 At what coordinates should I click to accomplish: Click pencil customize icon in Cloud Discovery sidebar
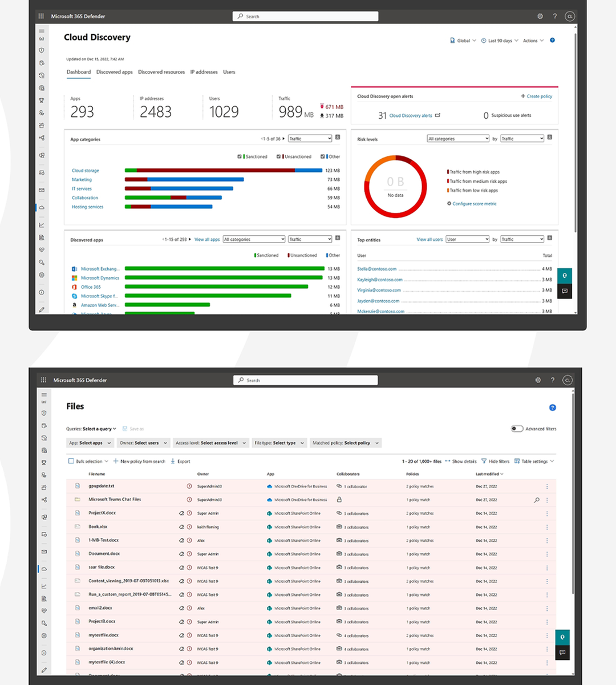pyautogui.click(x=42, y=309)
